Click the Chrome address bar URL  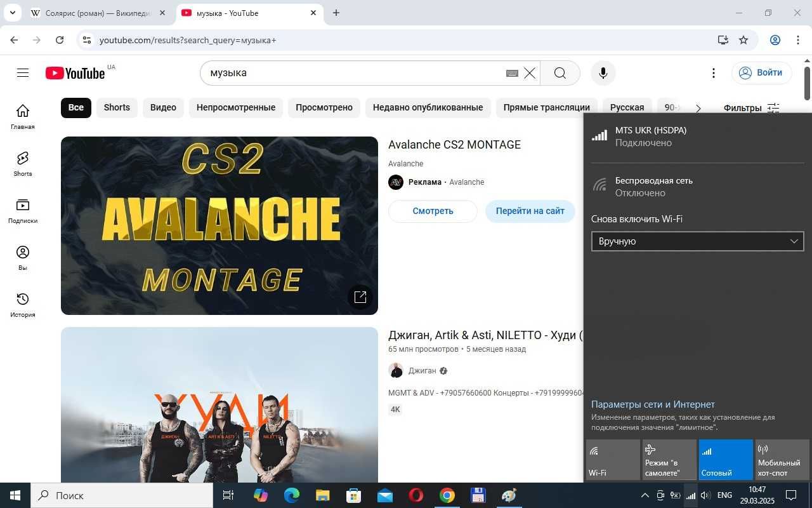point(188,40)
